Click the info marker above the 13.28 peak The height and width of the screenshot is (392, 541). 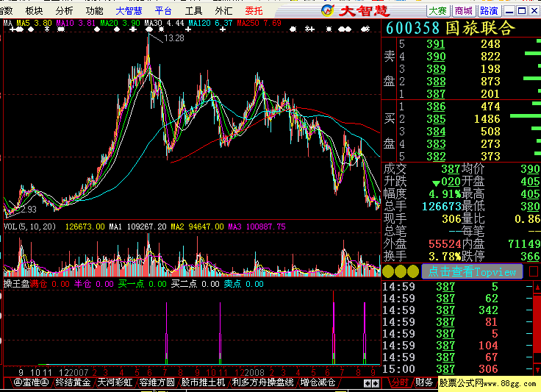click(x=151, y=29)
